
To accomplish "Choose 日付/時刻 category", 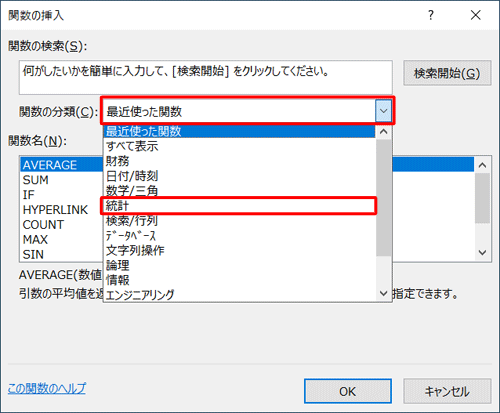I will [239, 176].
